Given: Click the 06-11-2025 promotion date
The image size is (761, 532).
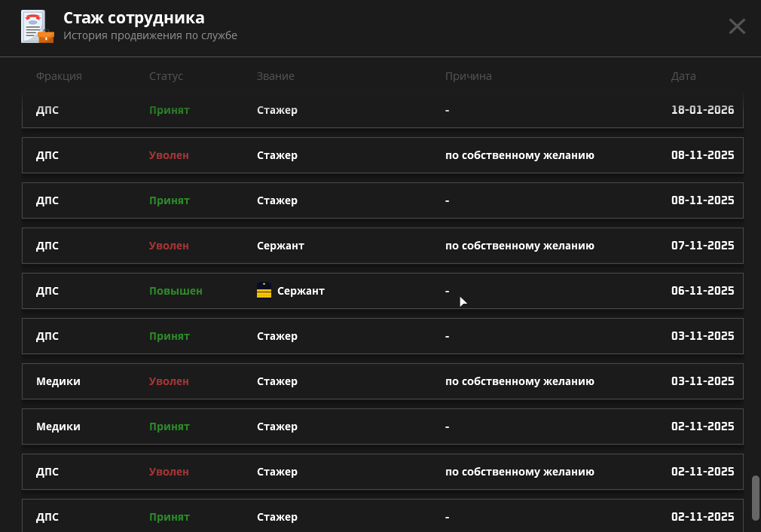Looking at the screenshot, I should 702,291.
